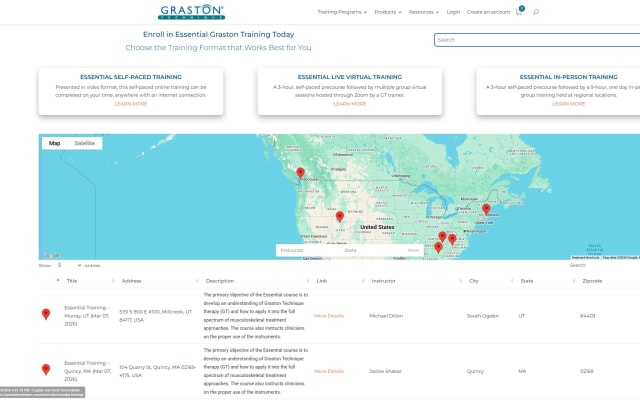Sort table by Title column
Viewport: 640px width, 400px height.
[x=72, y=281]
